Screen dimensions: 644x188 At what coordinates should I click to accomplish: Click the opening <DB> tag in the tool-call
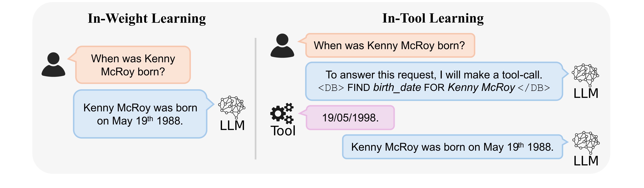(331, 88)
